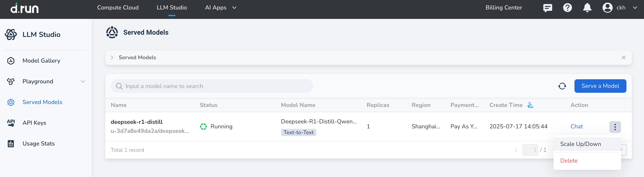Switch to the Compute Cloud tab
Screen dimensions: 644x177
(118, 8)
